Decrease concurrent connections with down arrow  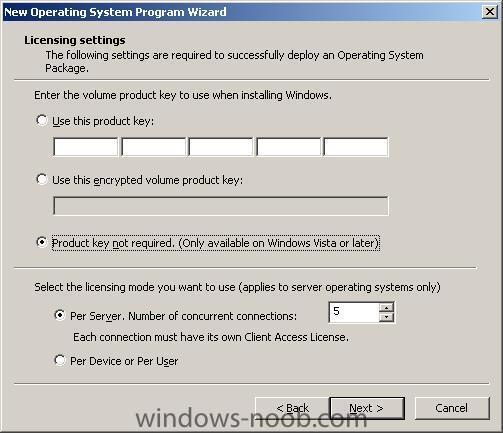tap(386, 317)
